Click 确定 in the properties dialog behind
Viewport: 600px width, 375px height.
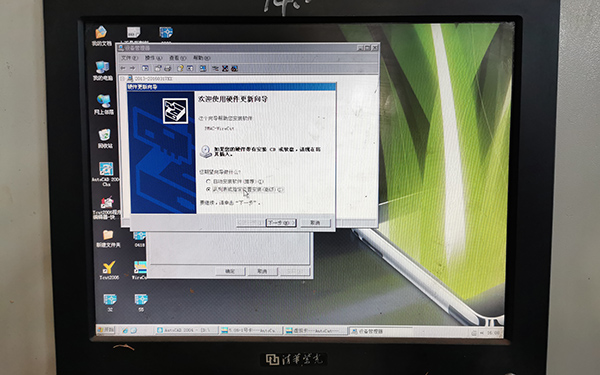pyautogui.click(x=230, y=271)
